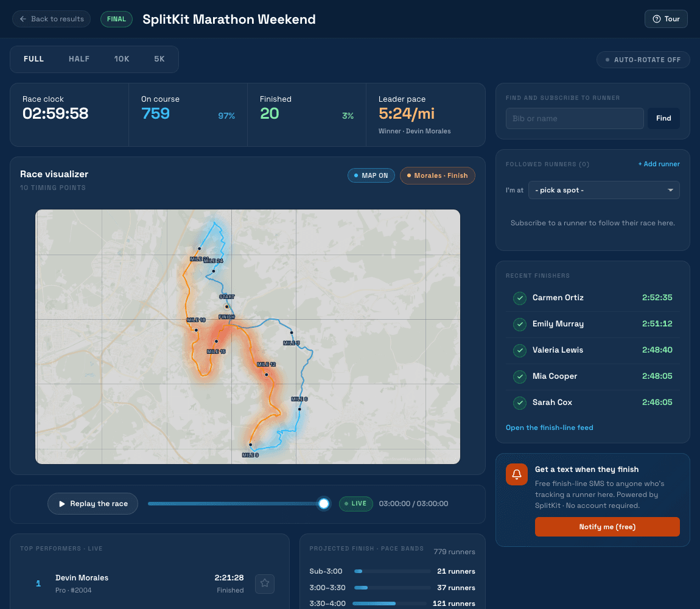Toggle the Morales · Finish tracker pill

(x=438, y=175)
